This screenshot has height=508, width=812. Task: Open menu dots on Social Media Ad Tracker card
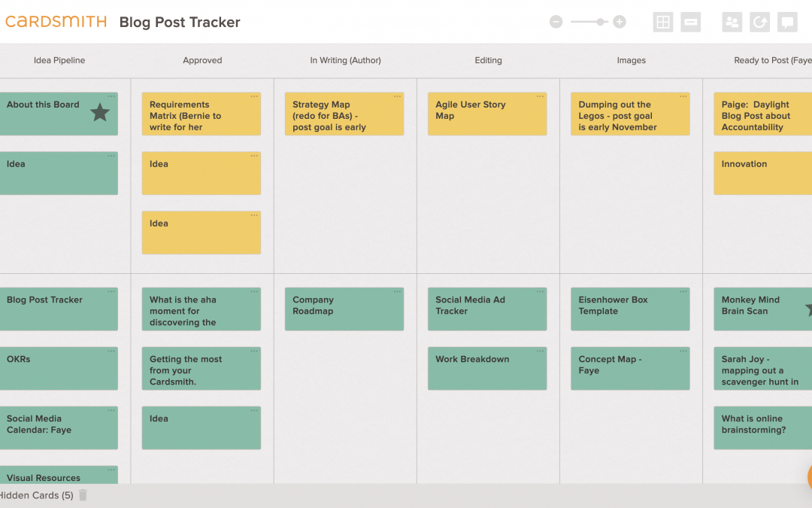pyautogui.click(x=540, y=292)
